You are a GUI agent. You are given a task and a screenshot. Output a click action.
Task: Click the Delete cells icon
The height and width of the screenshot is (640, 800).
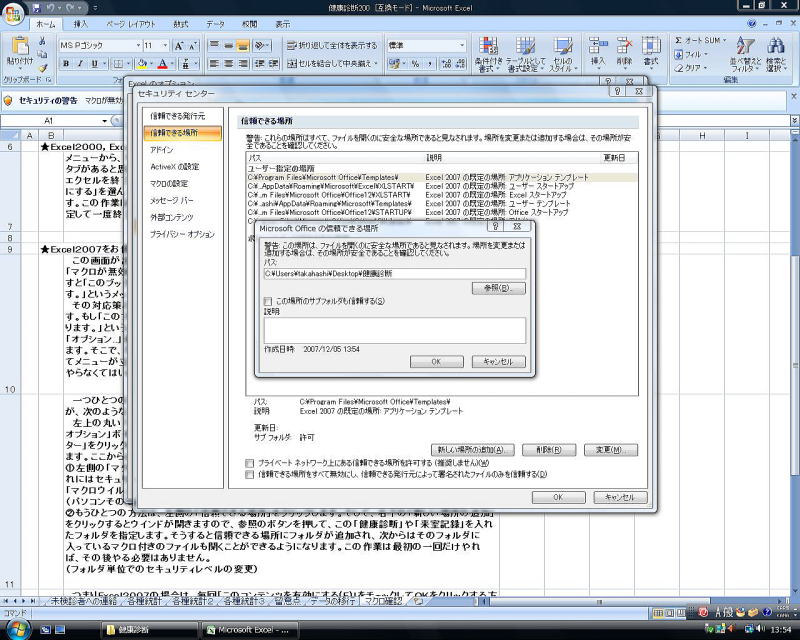[624, 45]
